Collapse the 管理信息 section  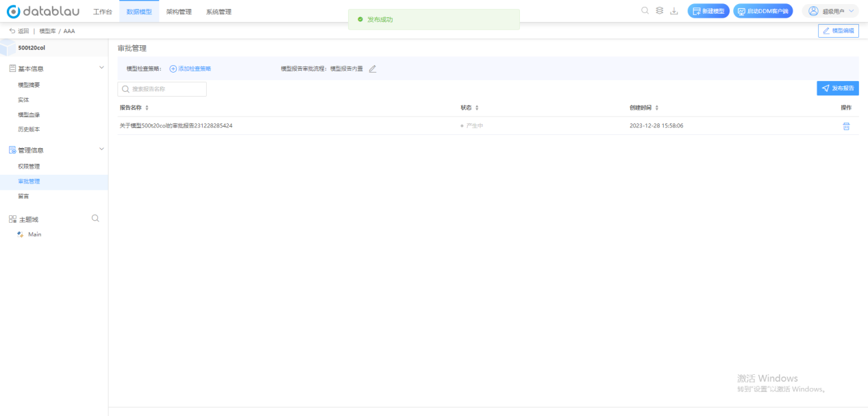click(x=102, y=149)
